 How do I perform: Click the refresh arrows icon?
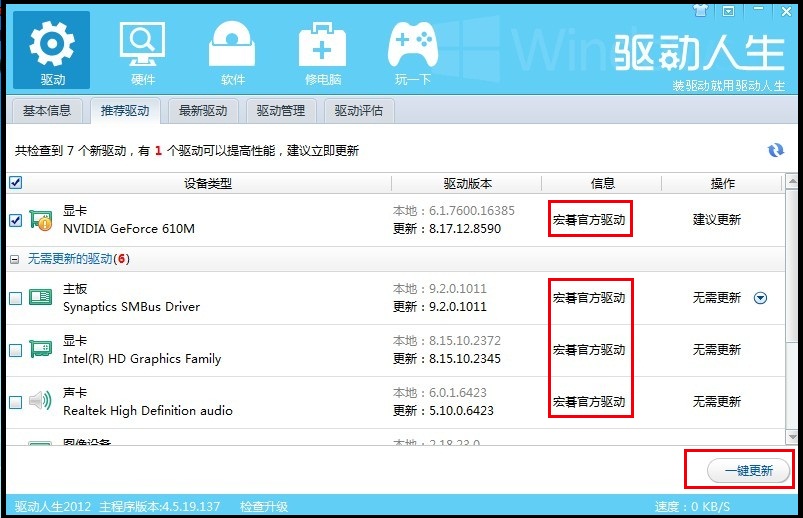[775, 150]
